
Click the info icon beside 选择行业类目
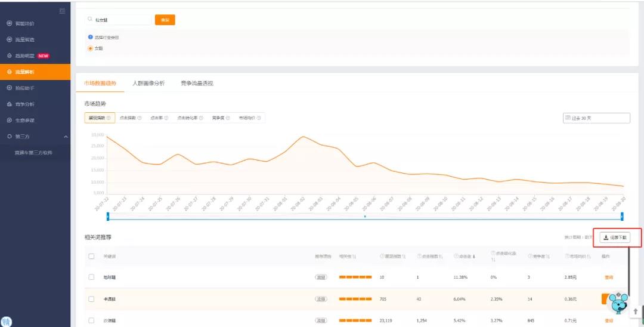[x=91, y=37]
